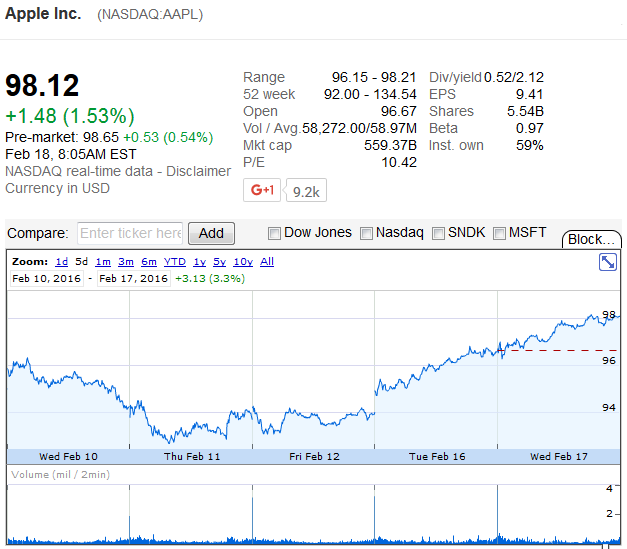The height and width of the screenshot is (549, 627).
Task: Click the pre-market 98.65 value
Action: pyautogui.click(x=101, y=138)
